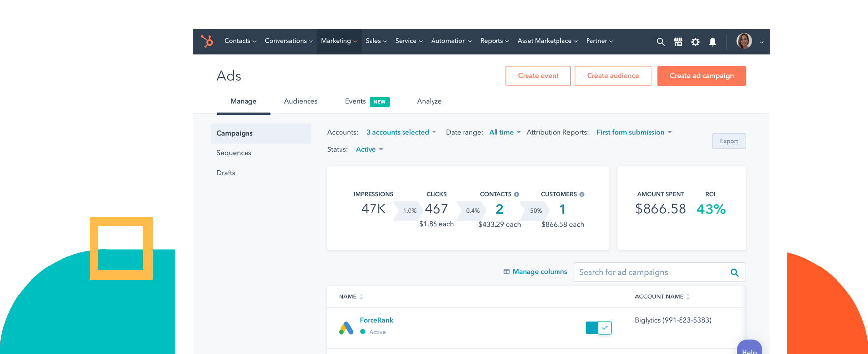Click the 467 clicks value
868x354 pixels.
pyautogui.click(x=436, y=209)
